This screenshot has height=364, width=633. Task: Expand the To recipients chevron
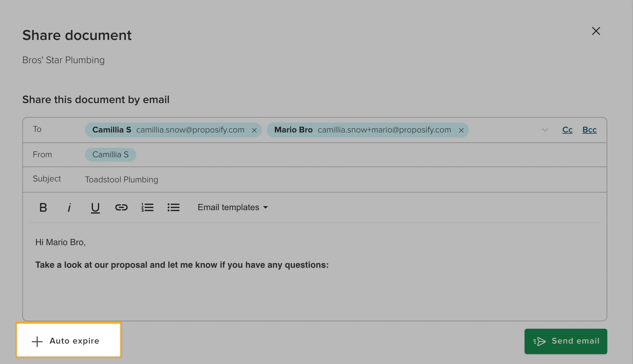[545, 130]
